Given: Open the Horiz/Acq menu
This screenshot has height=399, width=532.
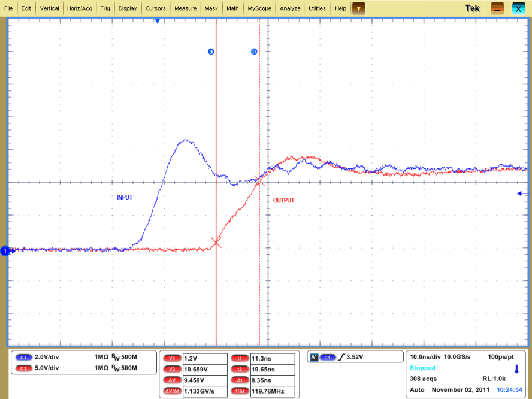Looking at the screenshot, I should 79,8.
